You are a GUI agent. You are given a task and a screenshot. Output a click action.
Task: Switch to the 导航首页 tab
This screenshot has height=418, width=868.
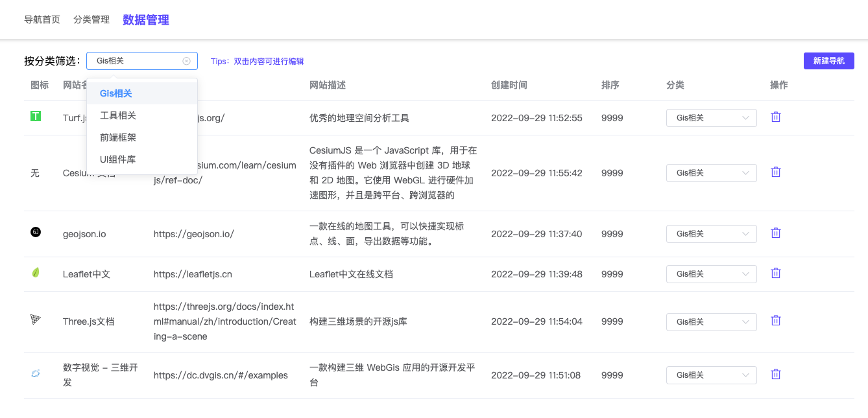tap(42, 19)
